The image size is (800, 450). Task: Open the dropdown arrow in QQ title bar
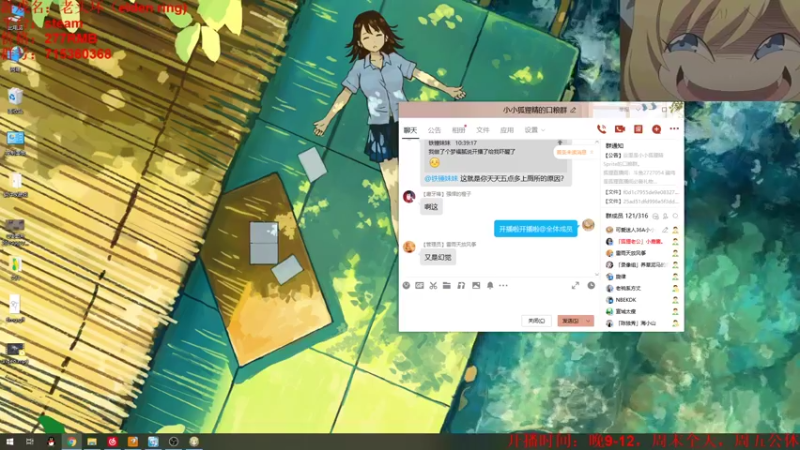(x=638, y=109)
